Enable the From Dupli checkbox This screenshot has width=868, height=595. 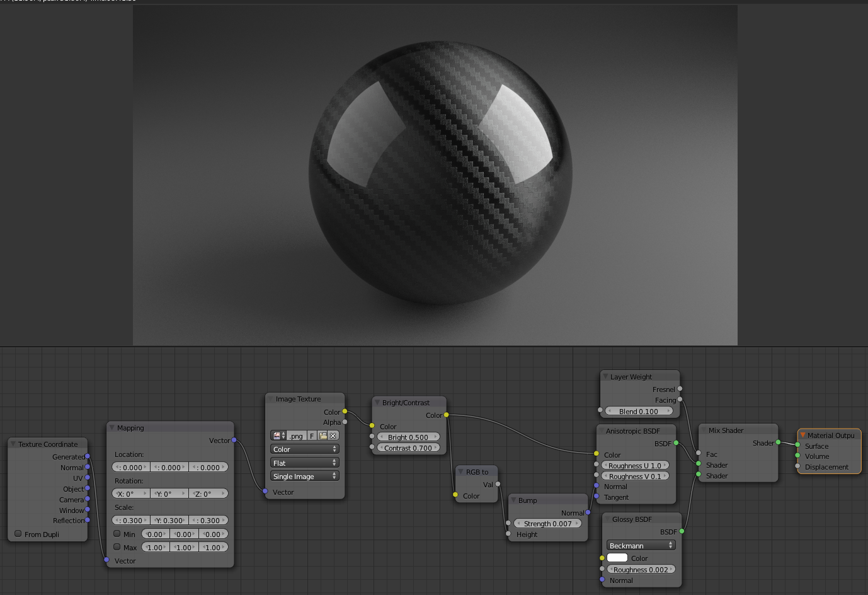[x=18, y=533]
